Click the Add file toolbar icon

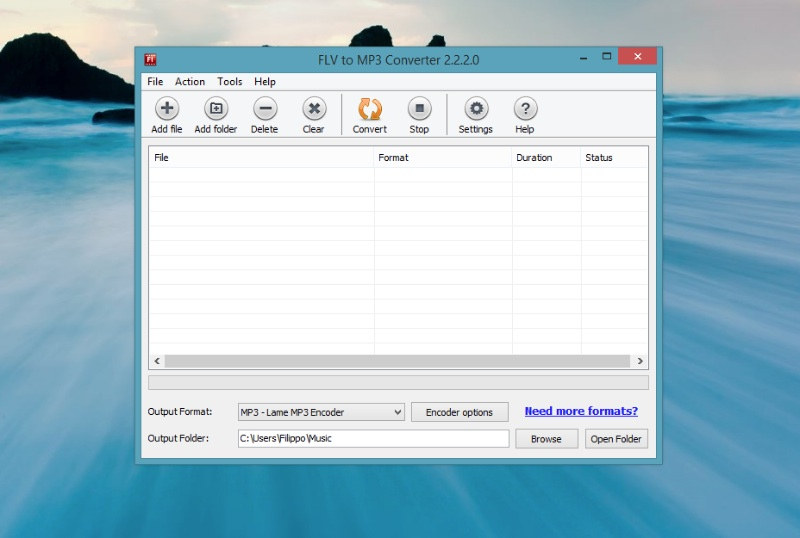coord(167,110)
